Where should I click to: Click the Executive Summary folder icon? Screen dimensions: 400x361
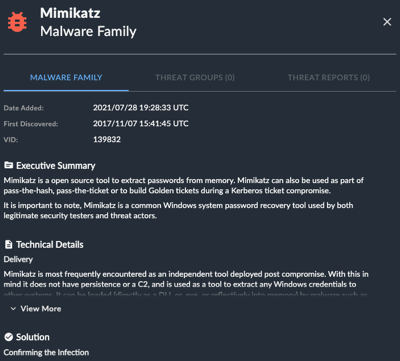point(9,165)
